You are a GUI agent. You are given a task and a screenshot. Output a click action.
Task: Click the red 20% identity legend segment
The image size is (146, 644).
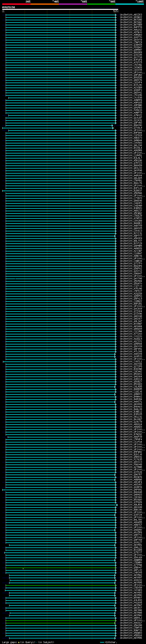click(x=16, y=4)
